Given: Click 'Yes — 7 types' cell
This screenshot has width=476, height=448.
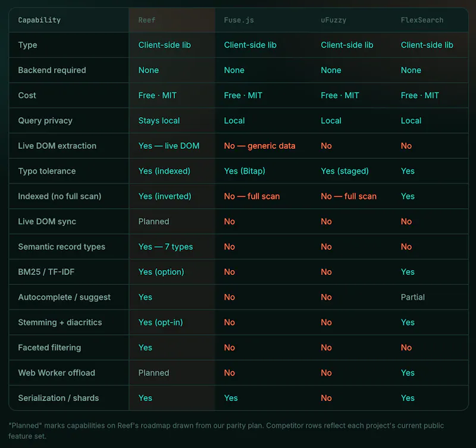Looking at the screenshot, I should 165,246.
